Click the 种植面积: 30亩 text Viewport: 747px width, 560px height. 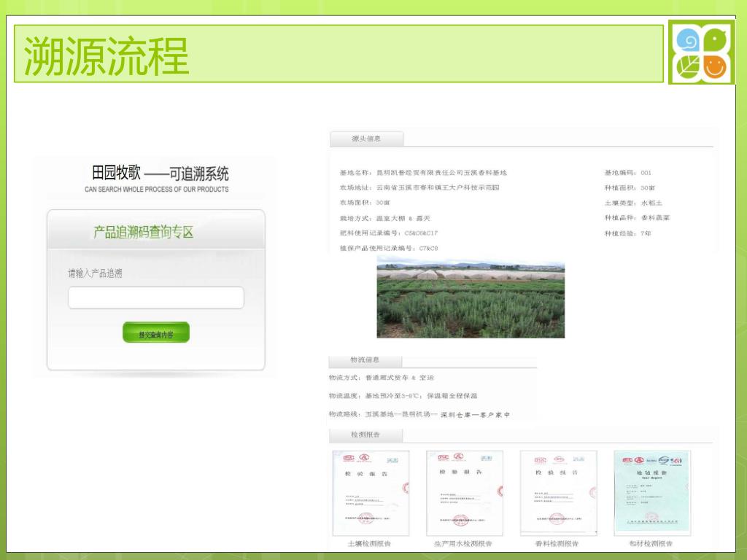630,187
